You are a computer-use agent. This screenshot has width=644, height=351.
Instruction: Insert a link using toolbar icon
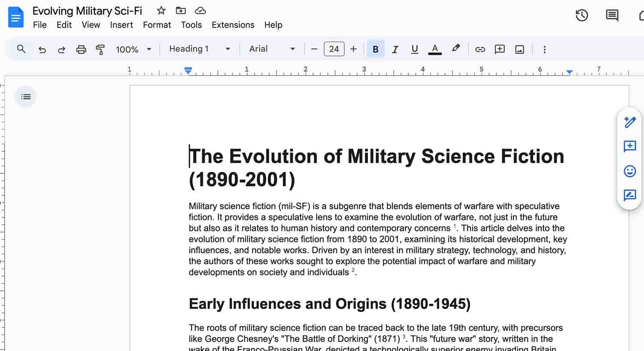pyautogui.click(x=480, y=49)
